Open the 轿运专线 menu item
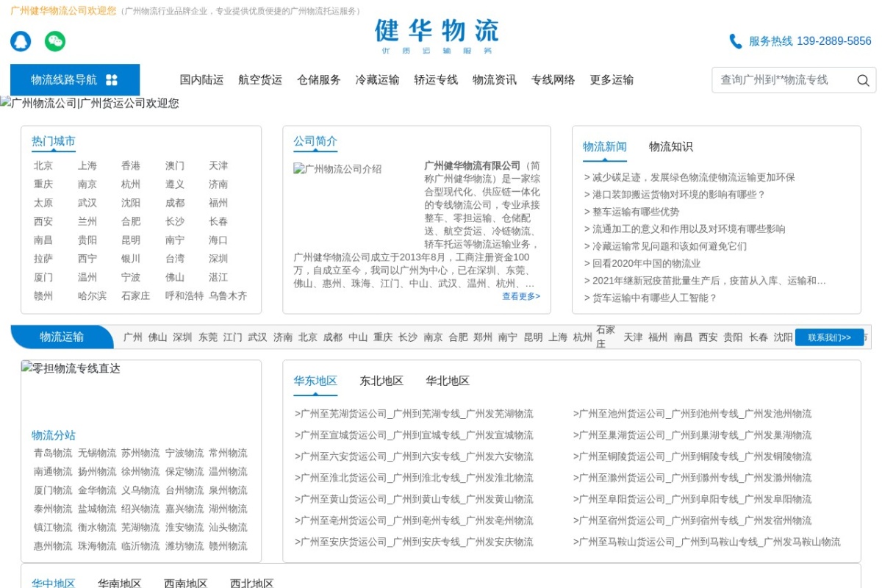The height and width of the screenshot is (588, 882). (436, 80)
